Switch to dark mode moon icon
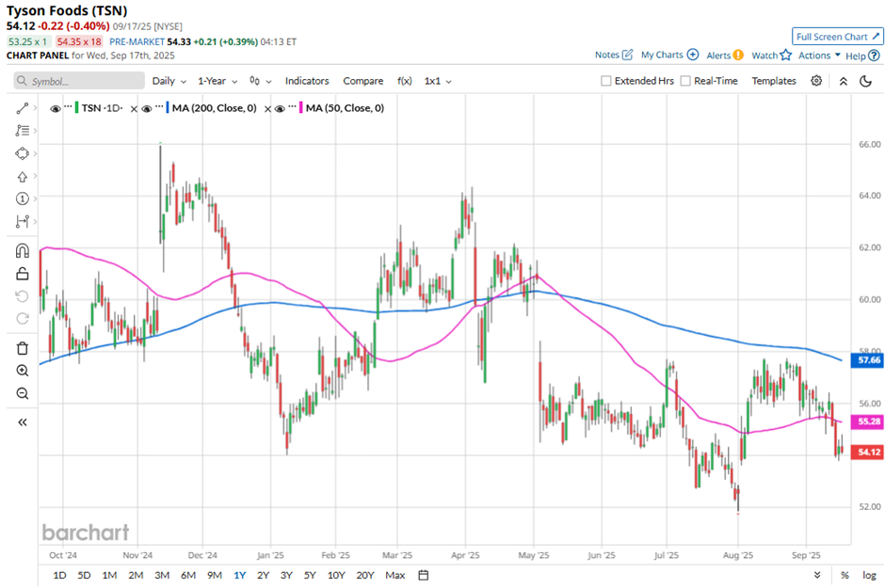Image resolution: width=885 pixels, height=588 pixels. click(x=865, y=81)
